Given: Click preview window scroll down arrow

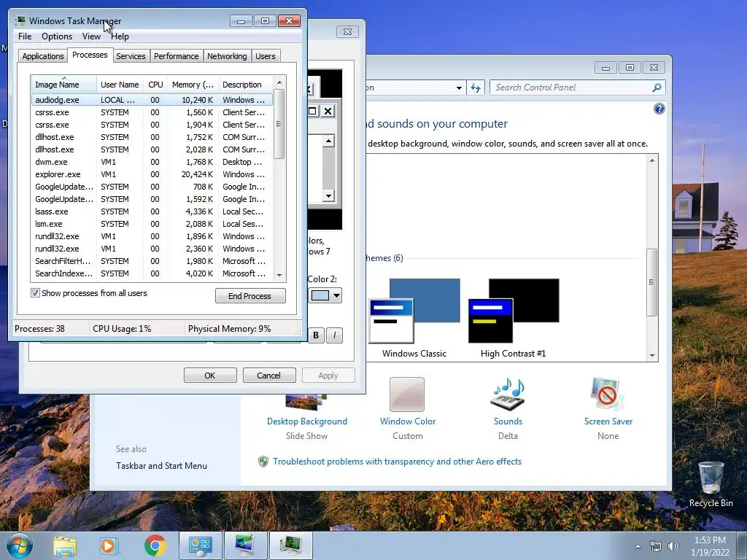Looking at the screenshot, I should (328, 195).
